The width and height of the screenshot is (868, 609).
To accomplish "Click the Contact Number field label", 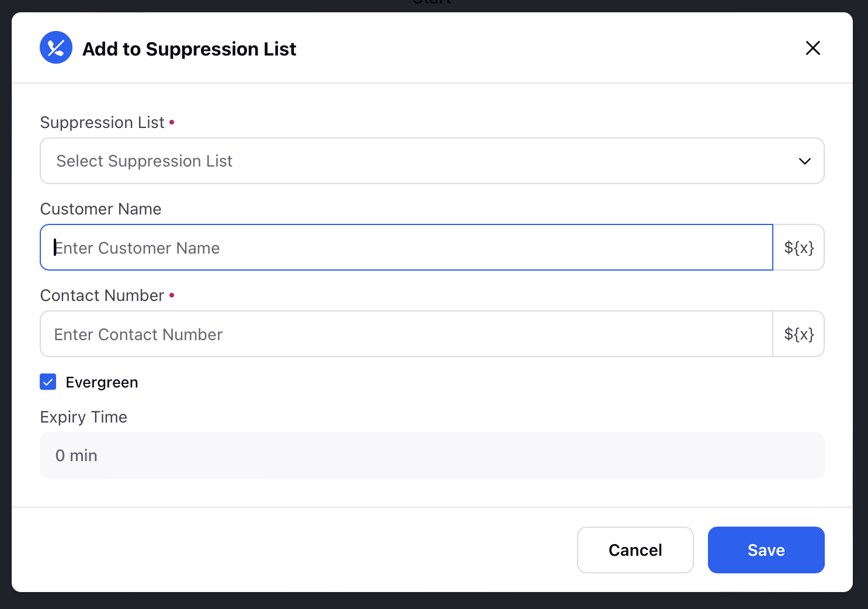I will tap(102, 296).
